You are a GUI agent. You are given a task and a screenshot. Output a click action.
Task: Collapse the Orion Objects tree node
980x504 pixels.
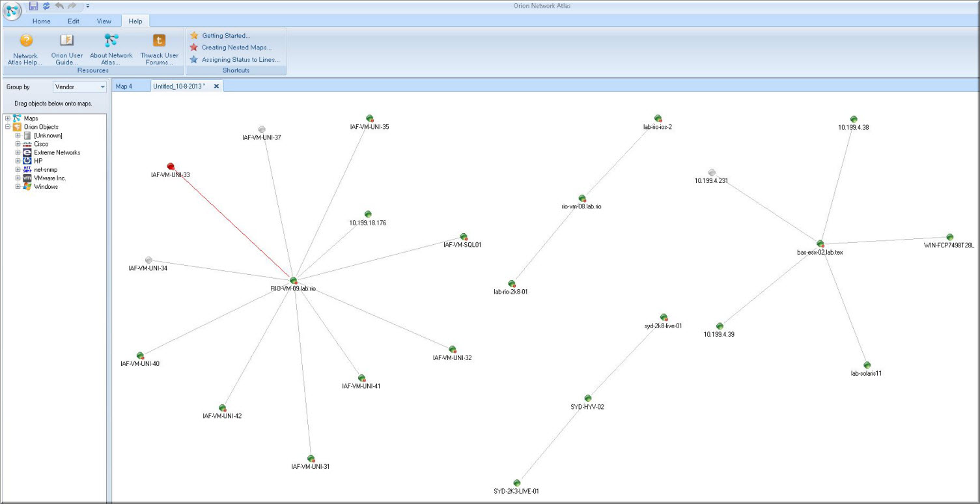point(8,127)
